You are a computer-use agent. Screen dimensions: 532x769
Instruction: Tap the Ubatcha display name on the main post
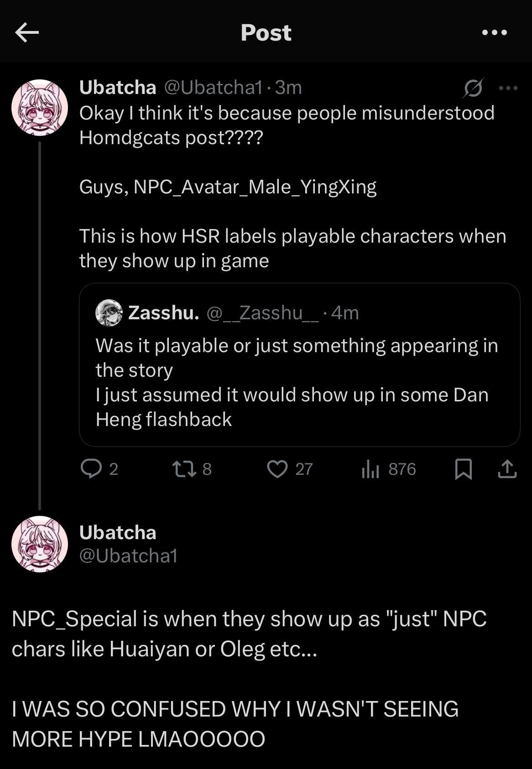click(118, 533)
